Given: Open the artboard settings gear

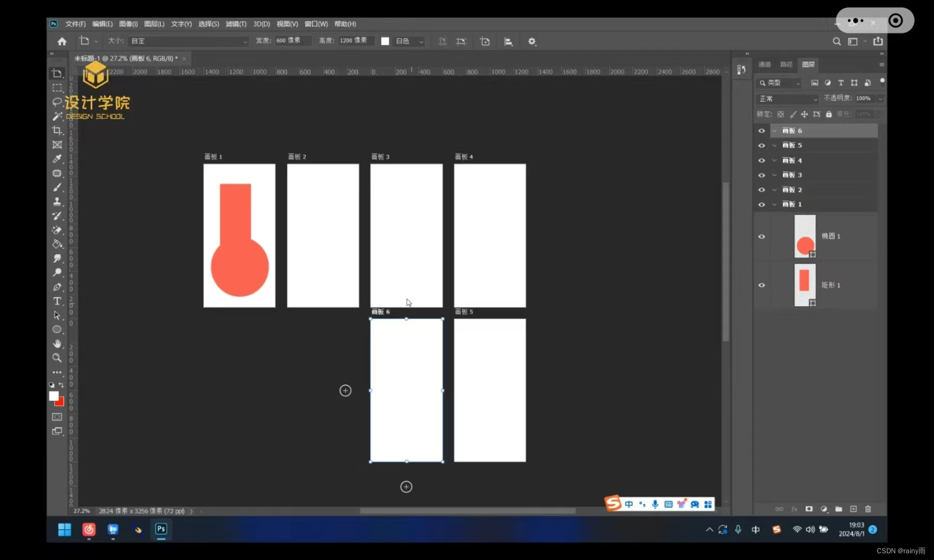Looking at the screenshot, I should click(x=532, y=41).
